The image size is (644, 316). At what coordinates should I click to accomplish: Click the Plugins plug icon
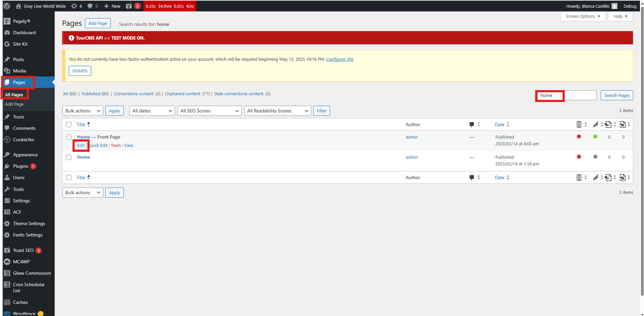point(7,166)
